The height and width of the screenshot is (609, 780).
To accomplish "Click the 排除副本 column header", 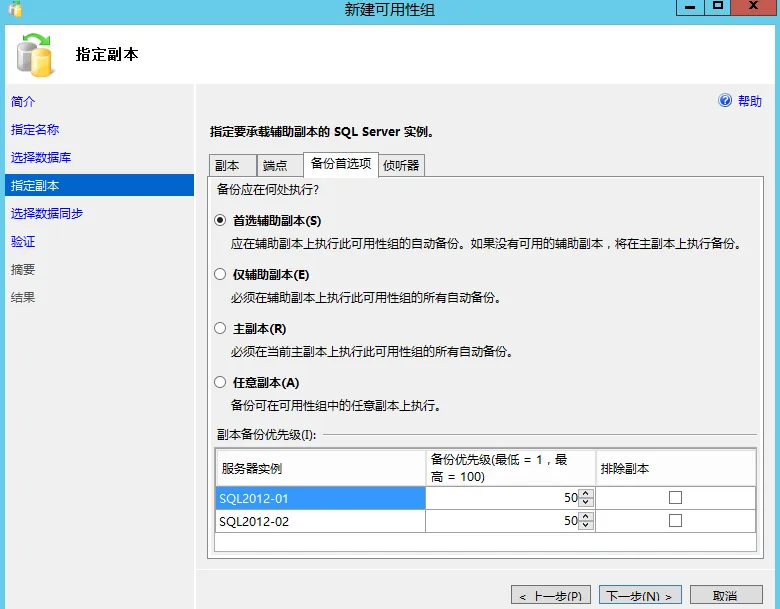I will 676,468.
